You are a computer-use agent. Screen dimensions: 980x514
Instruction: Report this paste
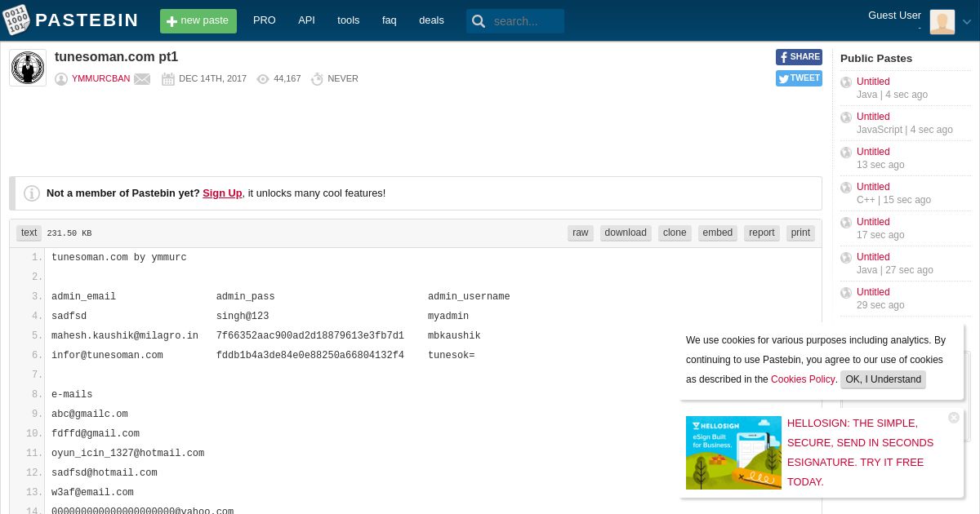(762, 233)
